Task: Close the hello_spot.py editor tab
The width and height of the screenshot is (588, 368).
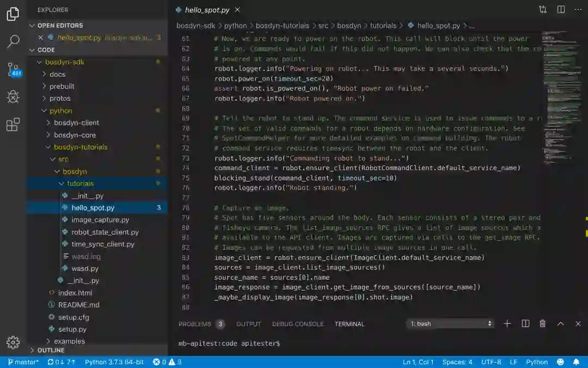Action: point(237,10)
